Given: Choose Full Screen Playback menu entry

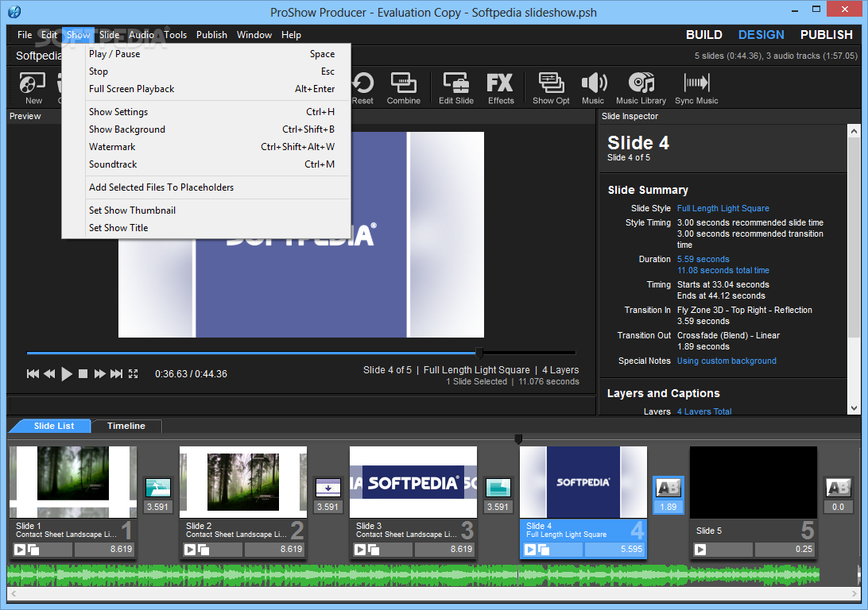Looking at the screenshot, I should coord(205,89).
